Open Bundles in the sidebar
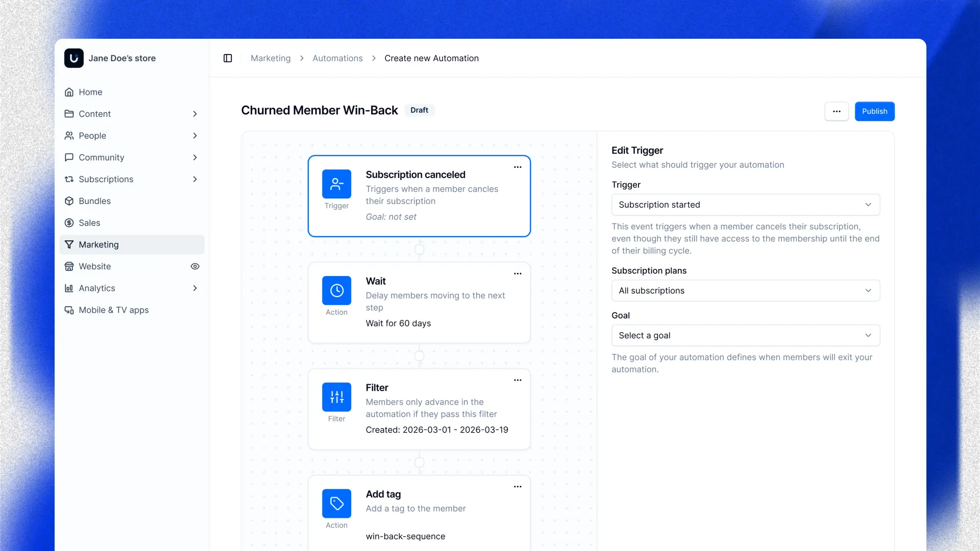The image size is (980, 551). tap(94, 201)
